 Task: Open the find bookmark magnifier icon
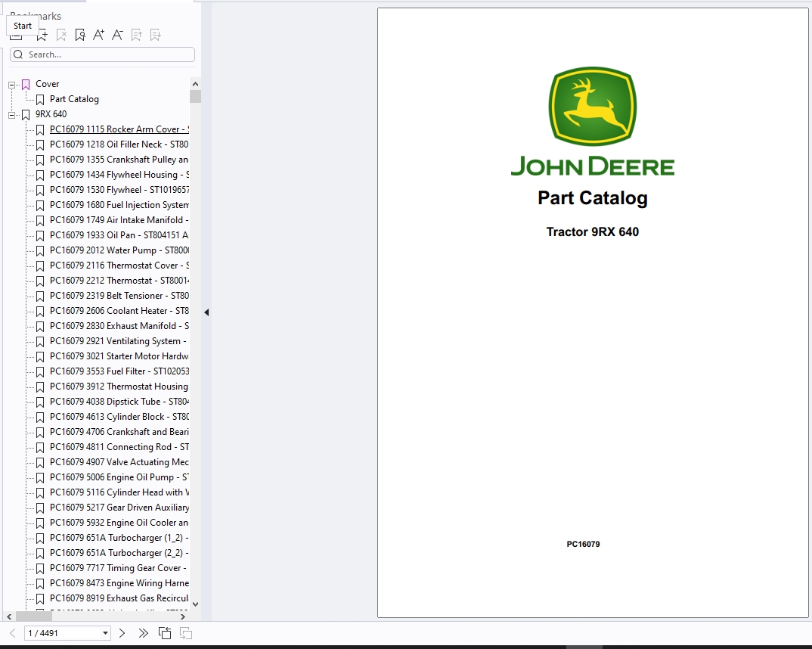79,36
